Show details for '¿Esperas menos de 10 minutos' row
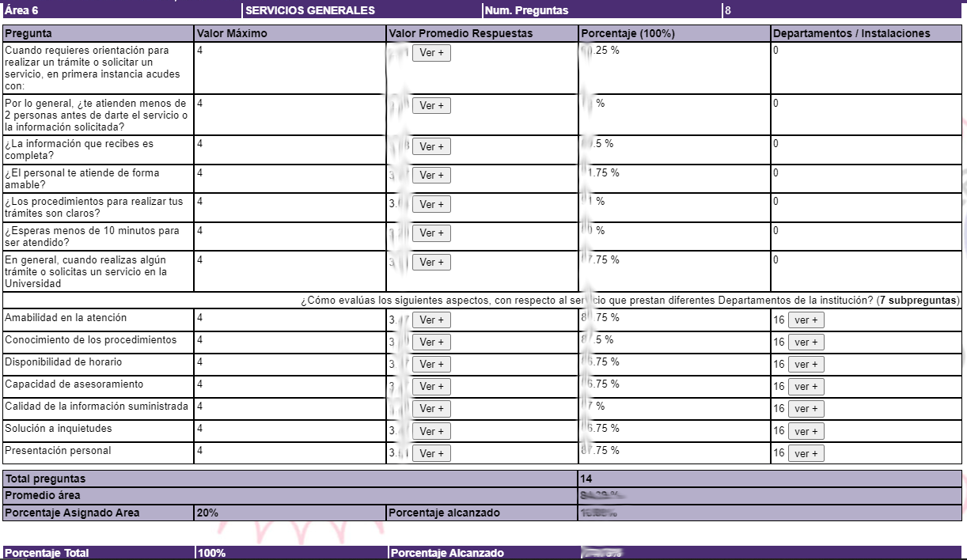This screenshot has height=560, width=967. click(431, 233)
